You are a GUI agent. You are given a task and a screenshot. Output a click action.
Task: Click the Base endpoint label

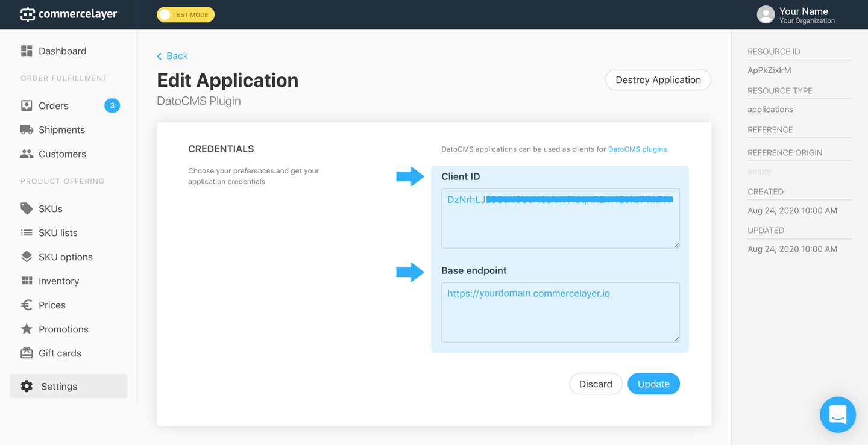point(474,270)
